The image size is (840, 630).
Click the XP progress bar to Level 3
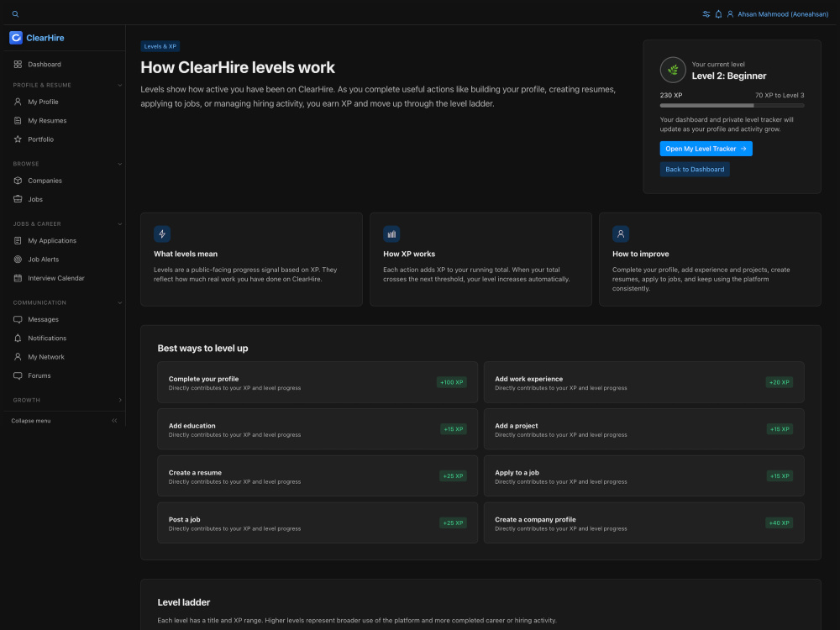click(732, 106)
